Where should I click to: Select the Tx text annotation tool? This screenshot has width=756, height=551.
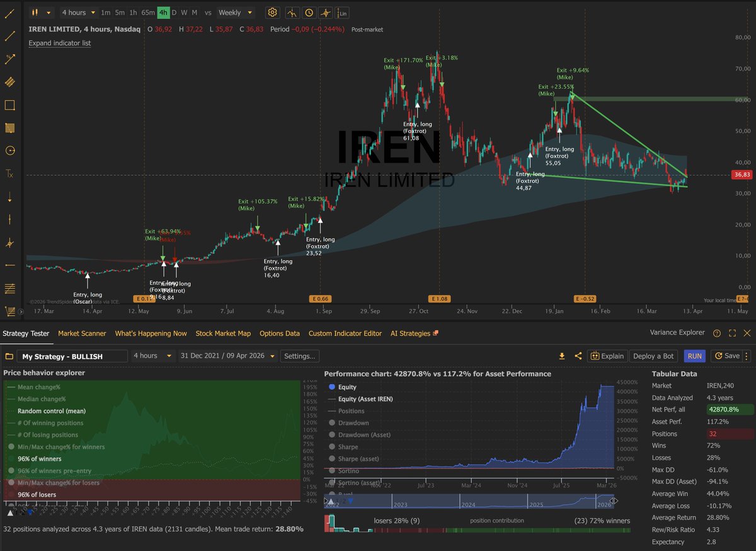click(x=9, y=173)
